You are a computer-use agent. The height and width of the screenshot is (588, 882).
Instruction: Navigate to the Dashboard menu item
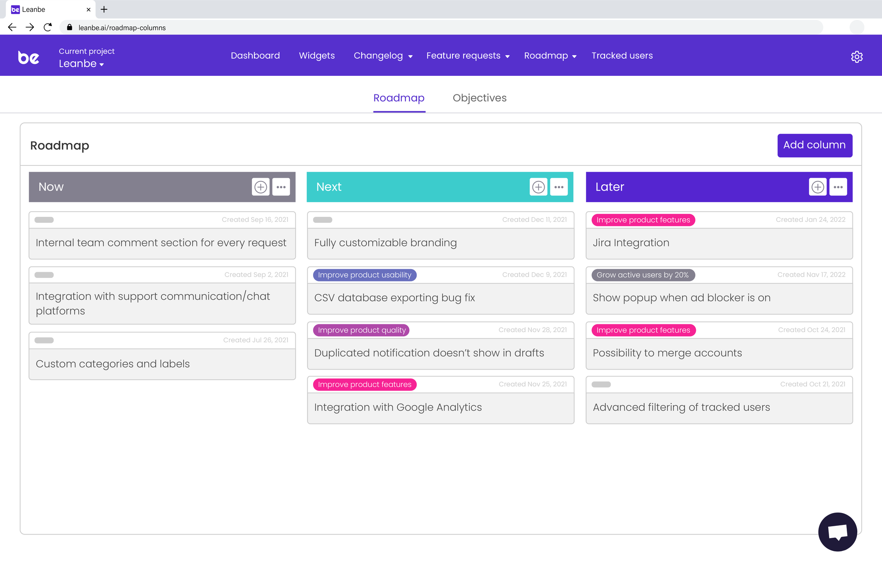point(256,55)
